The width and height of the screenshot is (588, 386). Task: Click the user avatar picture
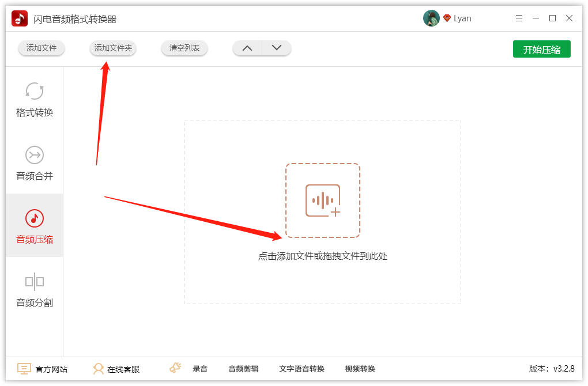431,18
